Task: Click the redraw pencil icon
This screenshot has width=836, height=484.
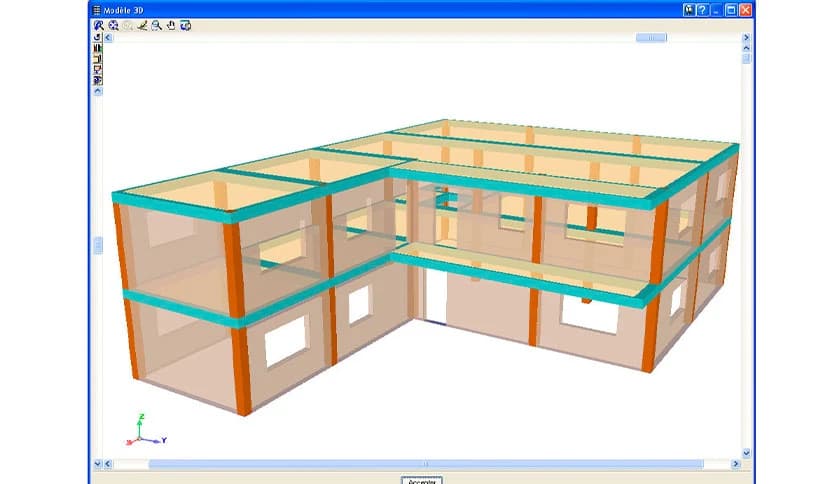Action: (142, 25)
